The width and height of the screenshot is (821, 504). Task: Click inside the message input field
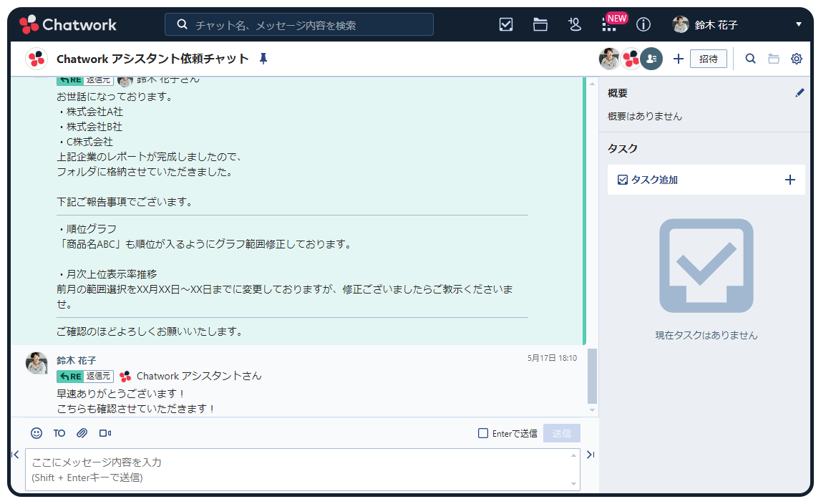click(286, 469)
